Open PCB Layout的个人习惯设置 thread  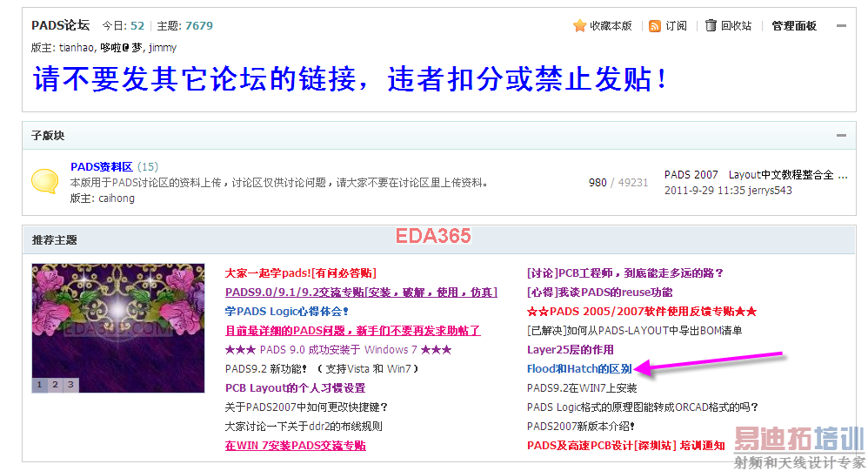pos(295,388)
